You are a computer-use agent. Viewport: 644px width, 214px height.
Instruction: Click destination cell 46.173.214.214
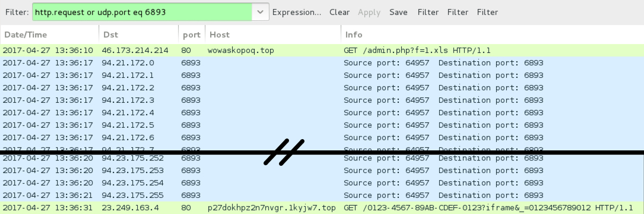click(x=135, y=50)
